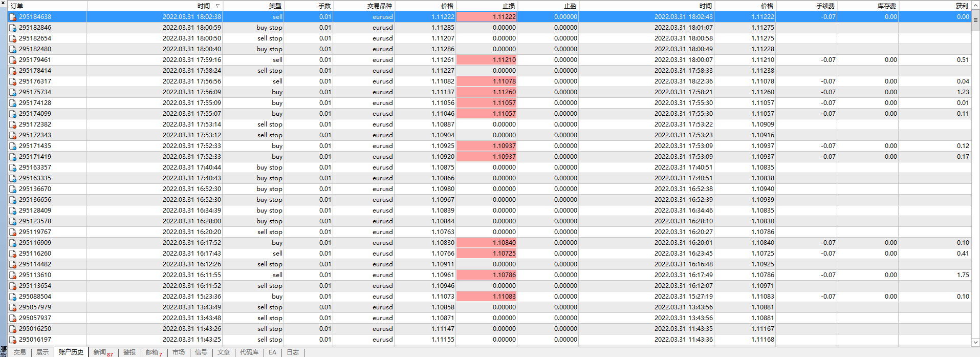Click the order icon for 295174128
The height and width of the screenshot is (357, 980).
tap(13, 103)
